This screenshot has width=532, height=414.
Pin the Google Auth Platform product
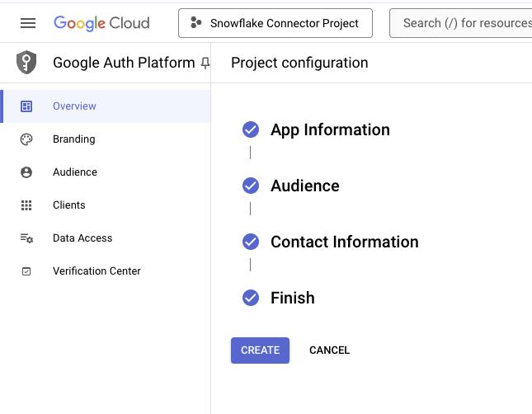coord(205,64)
